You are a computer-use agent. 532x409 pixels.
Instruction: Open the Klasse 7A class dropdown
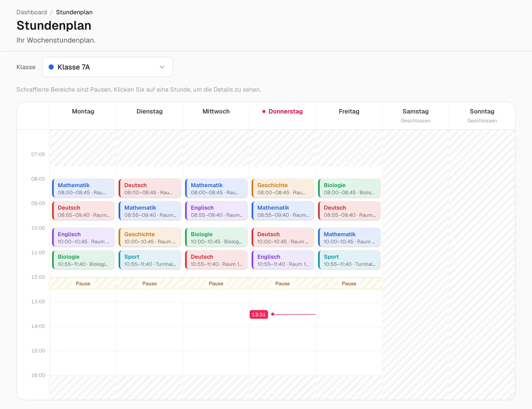[x=107, y=67]
